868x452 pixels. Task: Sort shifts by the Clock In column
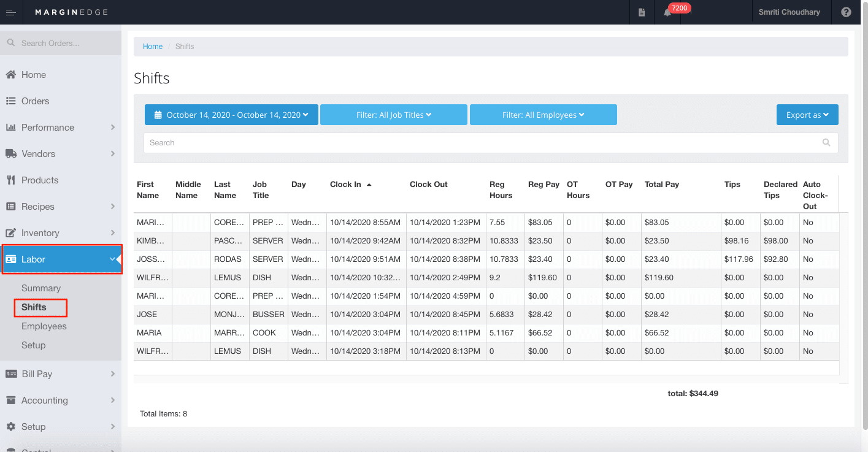pyautogui.click(x=345, y=183)
